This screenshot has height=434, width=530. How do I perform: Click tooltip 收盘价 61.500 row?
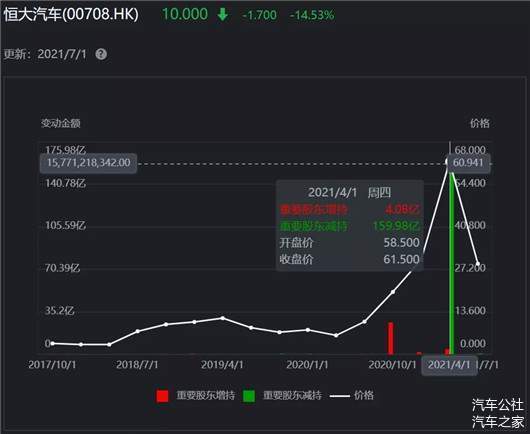pyautogui.click(x=350, y=259)
